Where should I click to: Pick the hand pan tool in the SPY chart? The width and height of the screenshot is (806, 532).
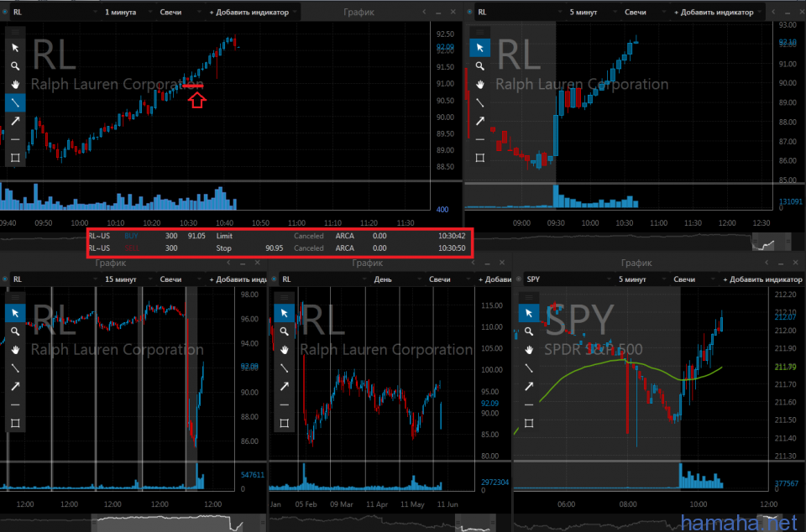528,350
